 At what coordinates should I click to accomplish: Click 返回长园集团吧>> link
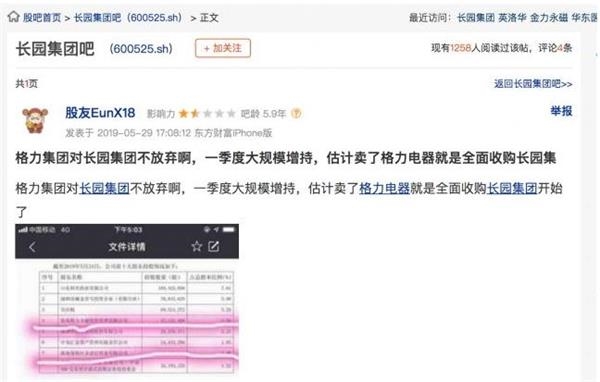pyautogui.click(x=533, y=83)
